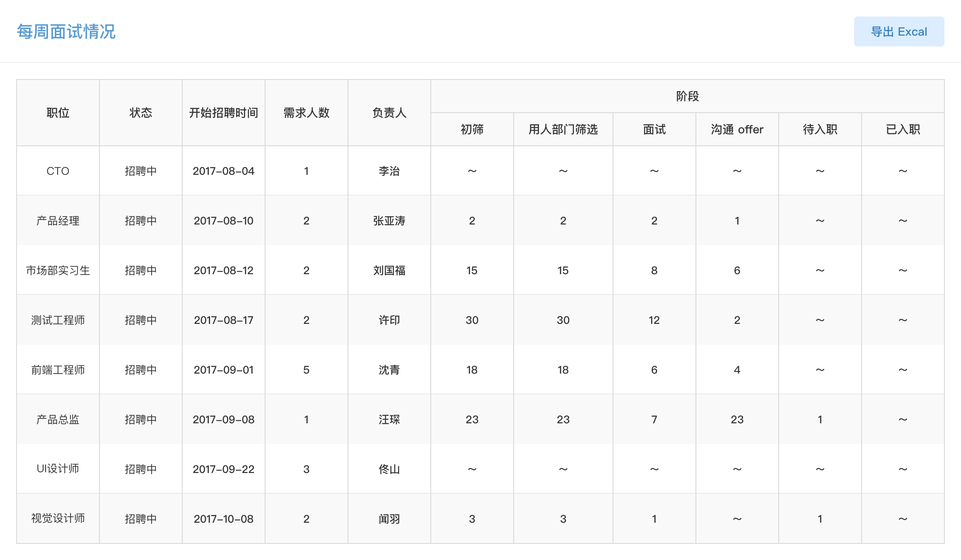Click the 职位 column header

click(58, 113)
